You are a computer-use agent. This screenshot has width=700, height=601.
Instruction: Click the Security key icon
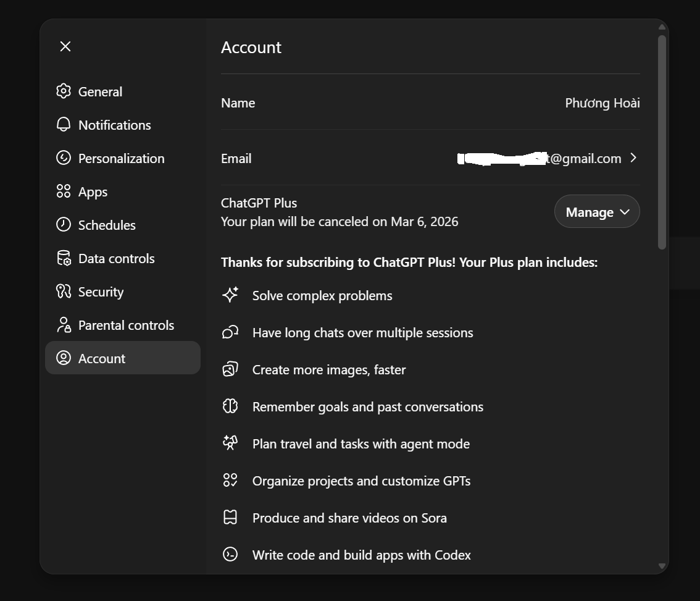click(64, 292)
